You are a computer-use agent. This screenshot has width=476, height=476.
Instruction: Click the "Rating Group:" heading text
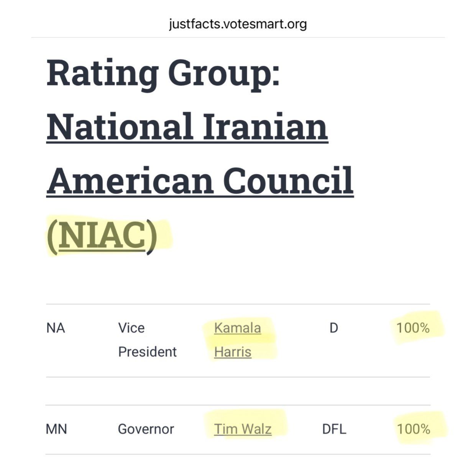tap(163, 73)
